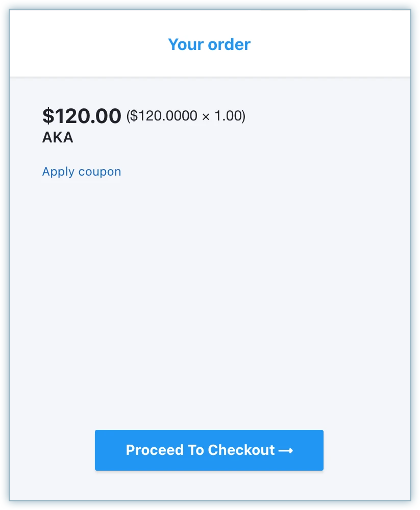This screenshot has height=510, width=420.
Task: Click the opening parenthesis of the price breakdown
Action: 129,116
